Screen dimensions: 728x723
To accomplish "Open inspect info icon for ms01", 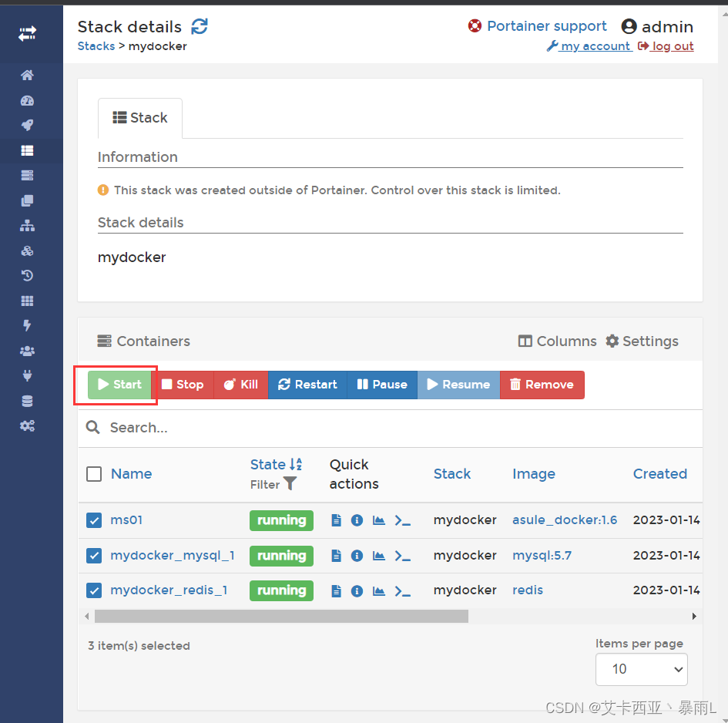I will click(x=357, y=520).
